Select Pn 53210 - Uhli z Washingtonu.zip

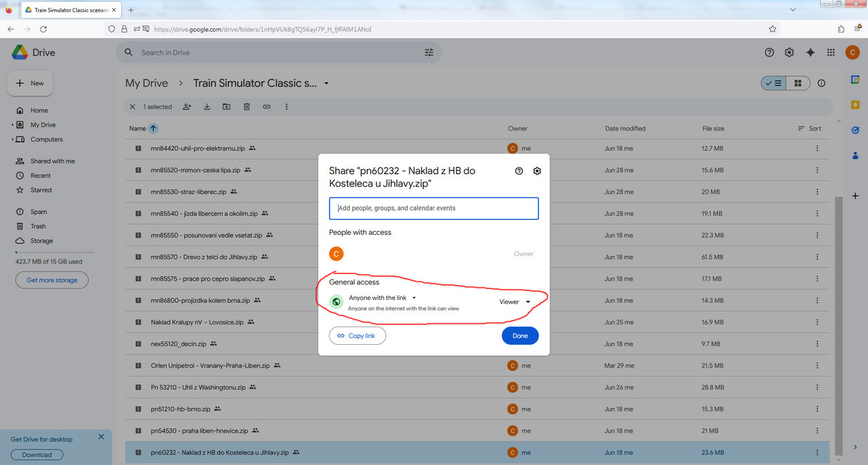(x=477, y=388)
